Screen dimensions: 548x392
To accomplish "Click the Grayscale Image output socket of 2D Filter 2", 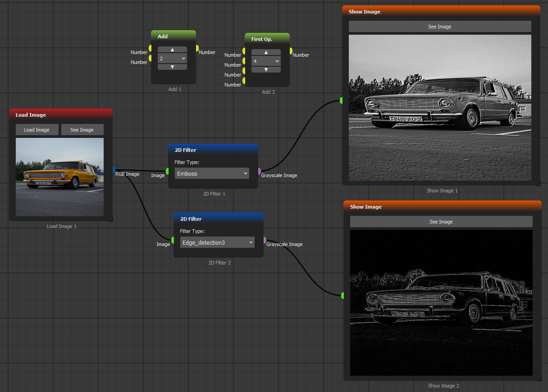I will pos(265,240).
